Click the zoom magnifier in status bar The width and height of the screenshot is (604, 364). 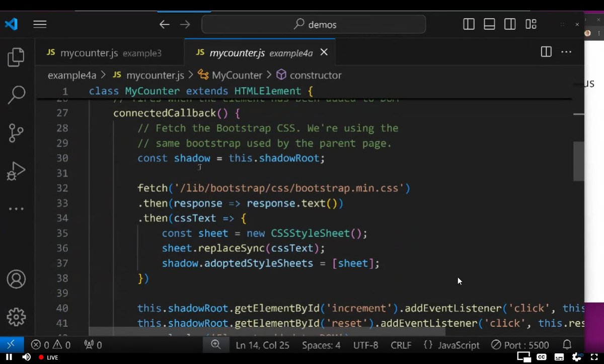click(216, 345)
